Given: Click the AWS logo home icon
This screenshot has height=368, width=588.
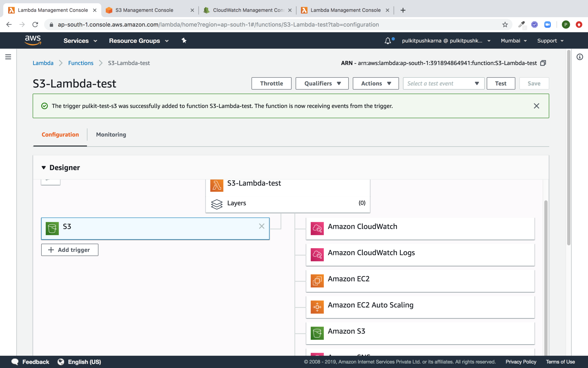Looking at the screenshot, I should click(33, 40).
